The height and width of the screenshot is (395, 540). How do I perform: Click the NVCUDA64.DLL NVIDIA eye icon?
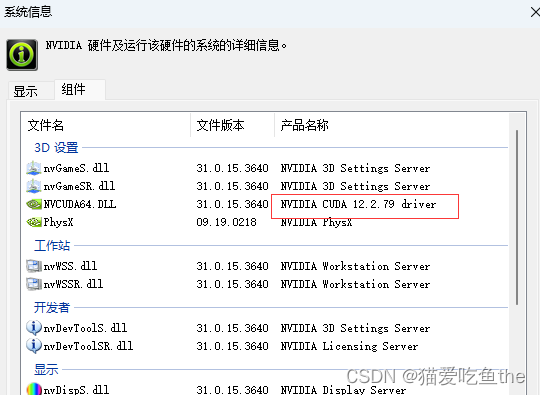pyautogui.click(x=34, y=204)
